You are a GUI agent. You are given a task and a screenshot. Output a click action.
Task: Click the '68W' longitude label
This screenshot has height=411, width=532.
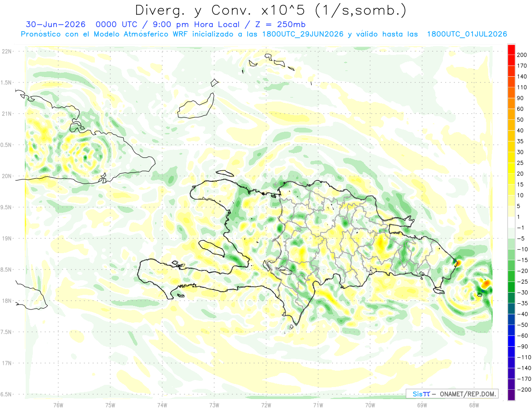pyautogui.click(x=474, y=405)
